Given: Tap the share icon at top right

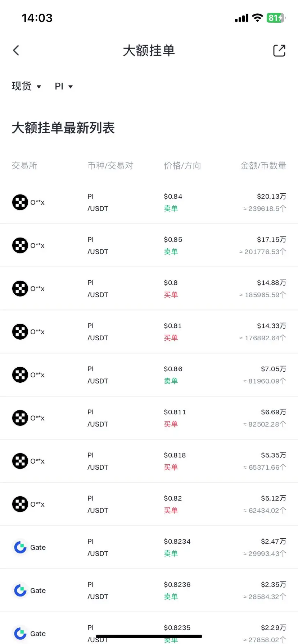Looking at the screenshot, I should click(x=279, y=51).
